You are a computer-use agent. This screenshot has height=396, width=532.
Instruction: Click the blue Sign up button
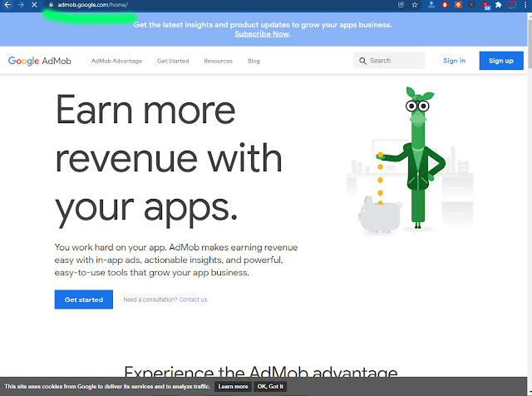pyautogui.click(x=501, y=61)
